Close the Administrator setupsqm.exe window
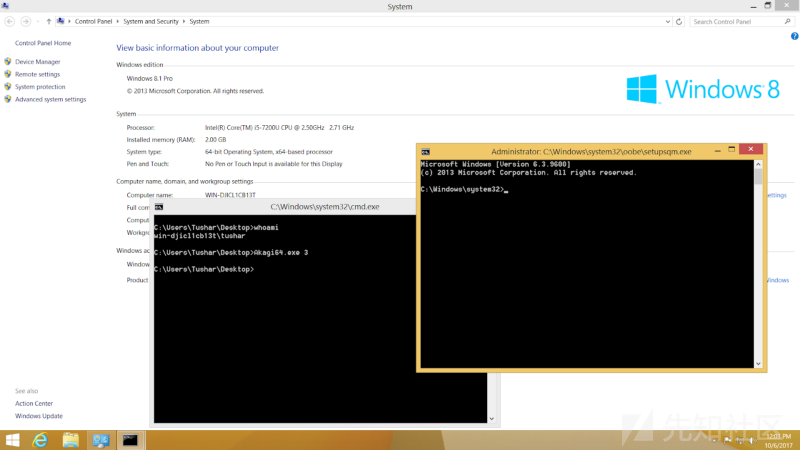The width and height of the screenshot is (800, 450). click(x=751, y=149)
